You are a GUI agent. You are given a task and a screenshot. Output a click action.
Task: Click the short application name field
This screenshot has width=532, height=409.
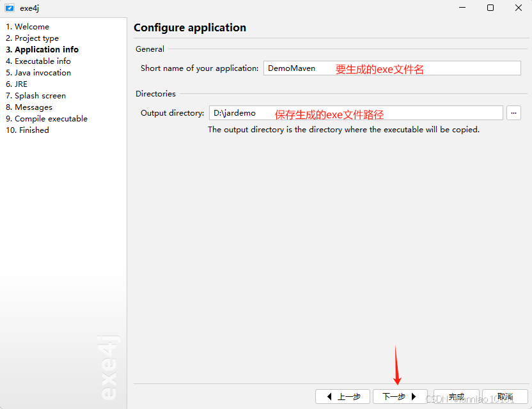click(392, 68)
